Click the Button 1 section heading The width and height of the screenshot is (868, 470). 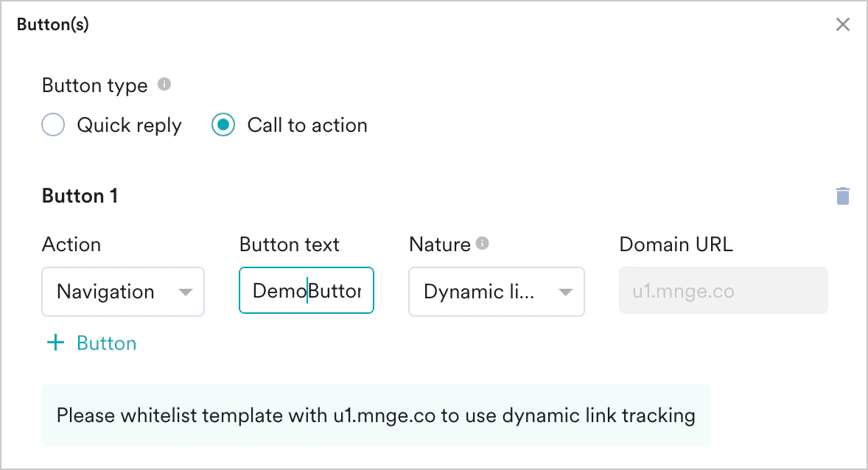point(80,195)
